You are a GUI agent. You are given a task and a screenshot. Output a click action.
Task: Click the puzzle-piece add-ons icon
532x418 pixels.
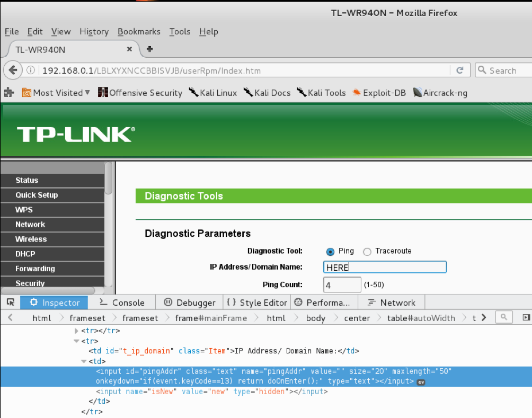pos(9,93)
